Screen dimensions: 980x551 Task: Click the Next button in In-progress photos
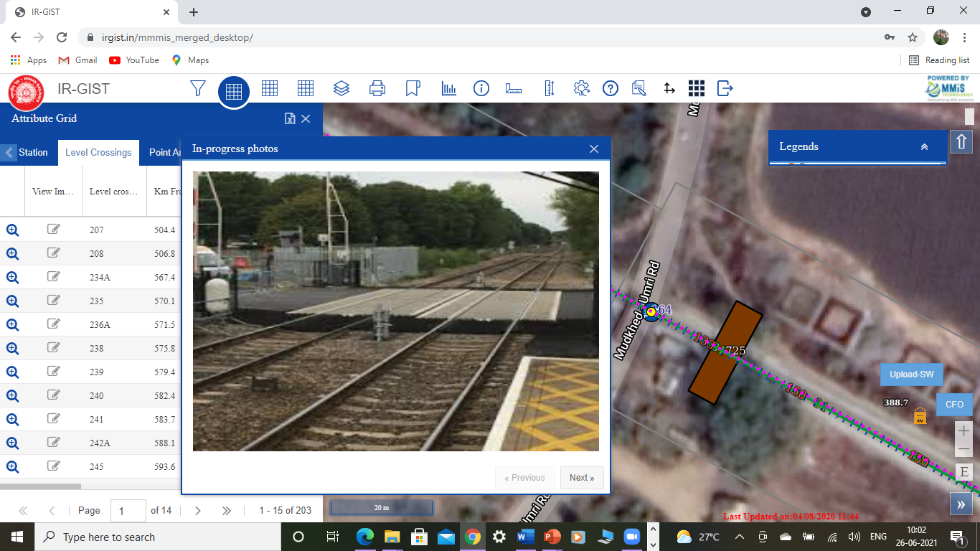582,477
